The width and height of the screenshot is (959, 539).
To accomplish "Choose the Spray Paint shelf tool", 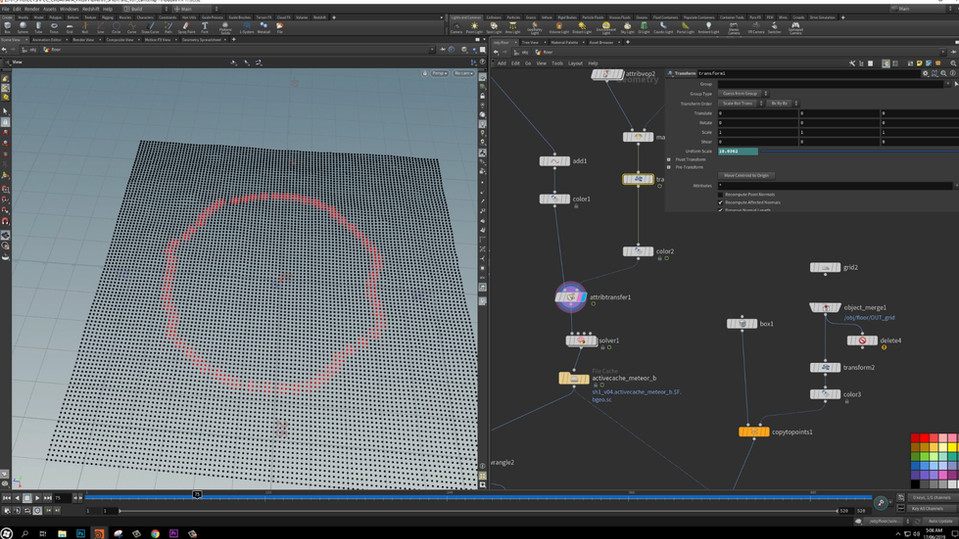I will (x=188, y=28).
